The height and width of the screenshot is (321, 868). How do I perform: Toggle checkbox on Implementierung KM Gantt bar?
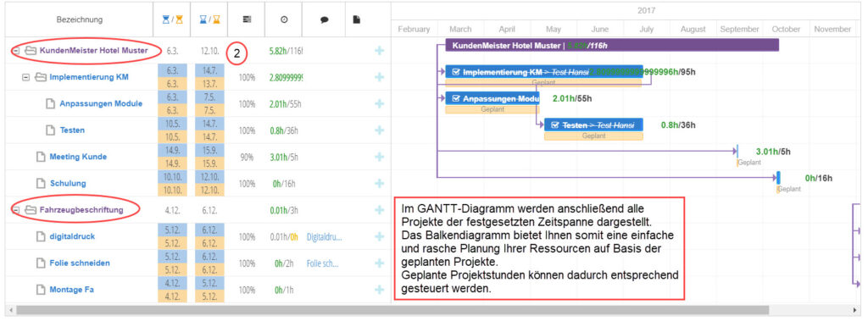click(x=455, y=72)
